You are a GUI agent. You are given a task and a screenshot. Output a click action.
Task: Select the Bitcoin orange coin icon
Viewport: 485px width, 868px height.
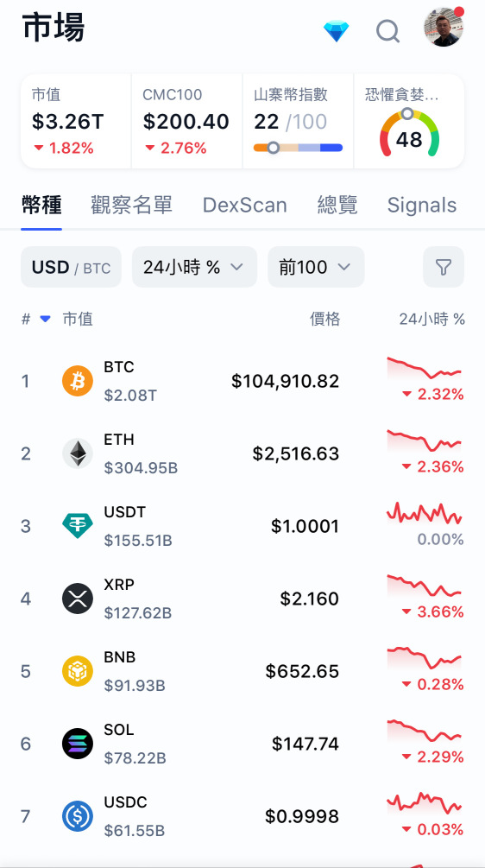78,381
